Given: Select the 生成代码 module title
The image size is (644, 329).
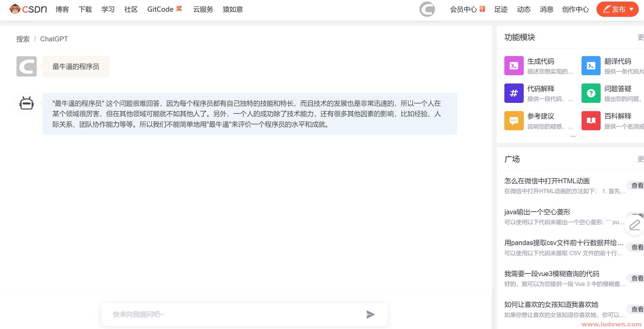Looking at the screenshot, I should pos(541,61).
